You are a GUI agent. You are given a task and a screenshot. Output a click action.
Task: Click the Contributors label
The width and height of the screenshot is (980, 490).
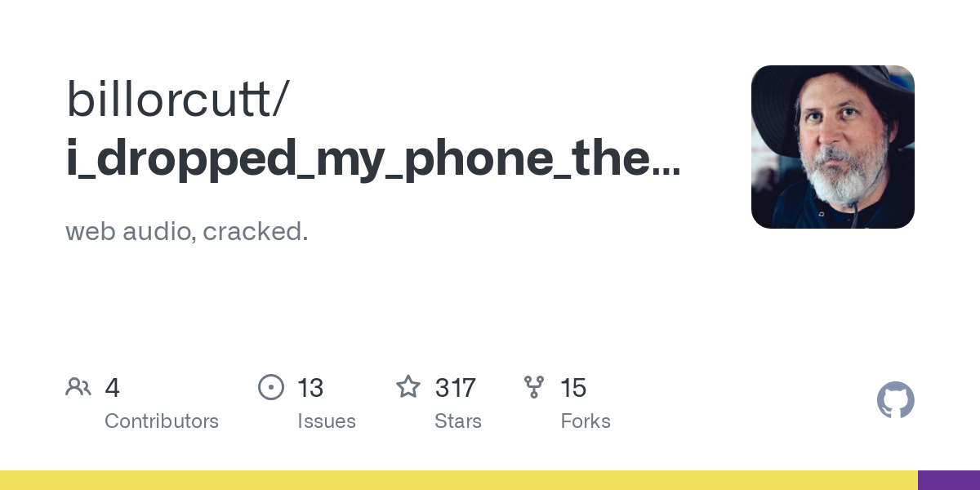click(162, 421)
